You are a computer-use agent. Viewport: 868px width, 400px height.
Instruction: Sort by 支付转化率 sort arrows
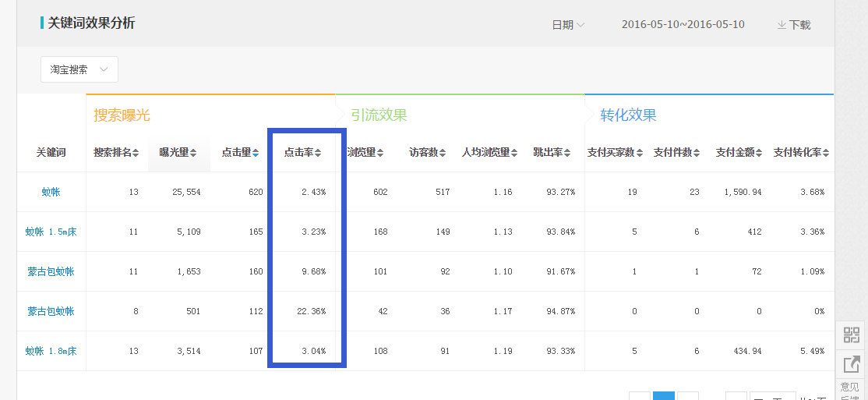click(x=827, y=153)
